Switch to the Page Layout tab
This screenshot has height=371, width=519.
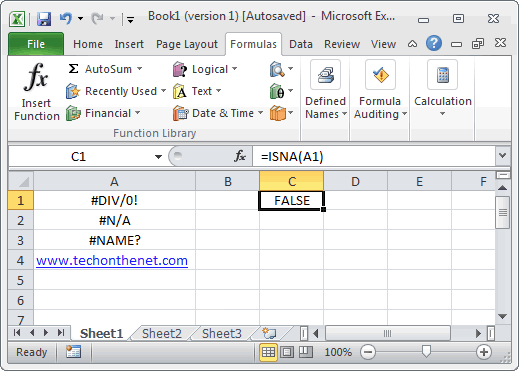tap(187, 44)
